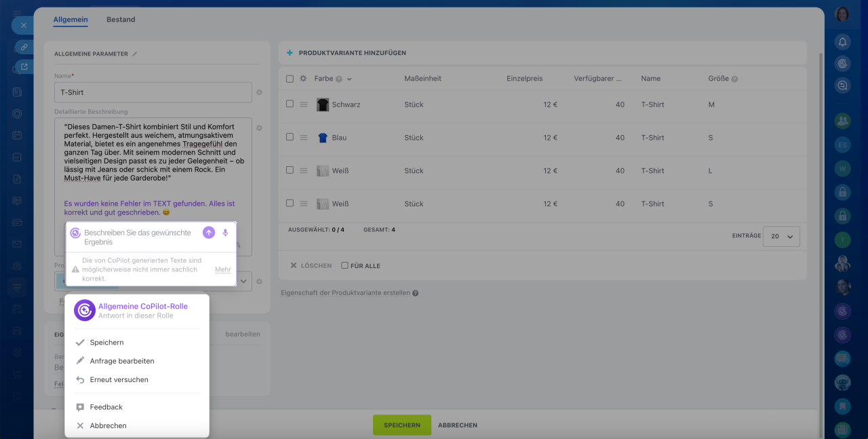Viewport: 868px width, 439px height.
Task: Expand the Farbe column sort chevron
Action: click(x=349, y=79)
